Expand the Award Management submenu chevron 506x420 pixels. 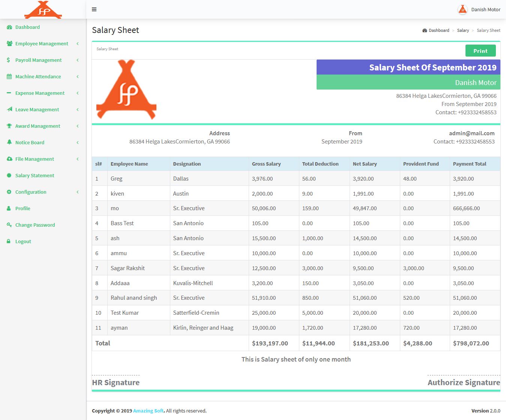tap(78, 126)
